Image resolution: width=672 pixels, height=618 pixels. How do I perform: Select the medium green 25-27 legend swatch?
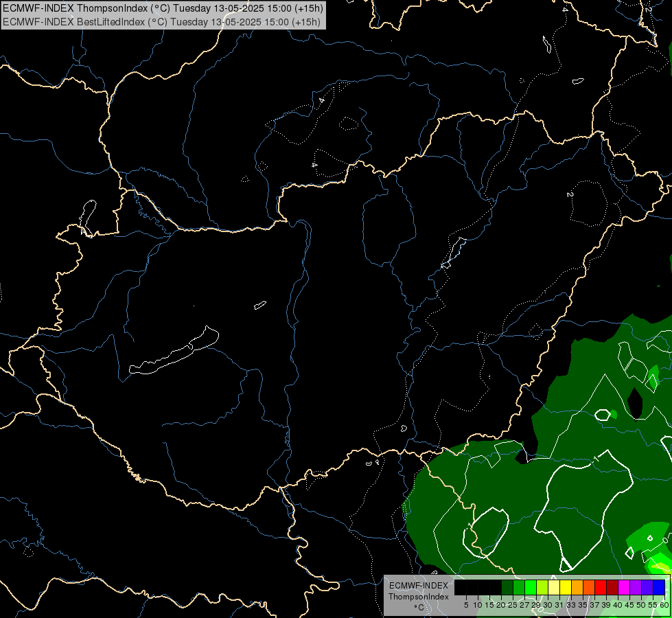tap(519, 587)
